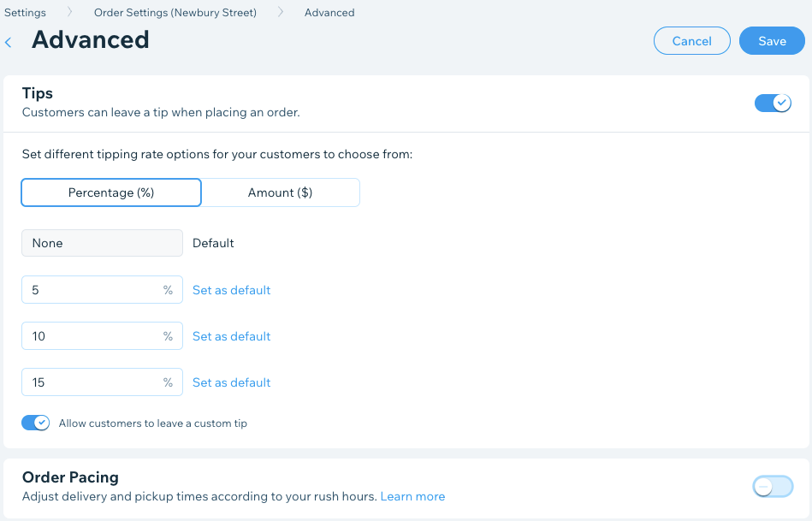Switch to the Amount ($) tab
This screenshot has width=812, height=521.
pyautogui.click(x=280, y=192)
